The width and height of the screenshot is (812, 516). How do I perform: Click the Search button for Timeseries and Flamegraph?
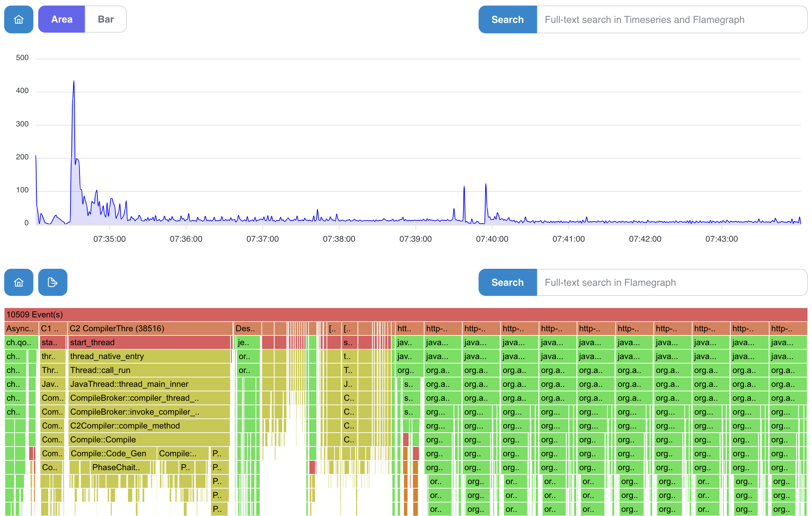click(x=507, y=19)
